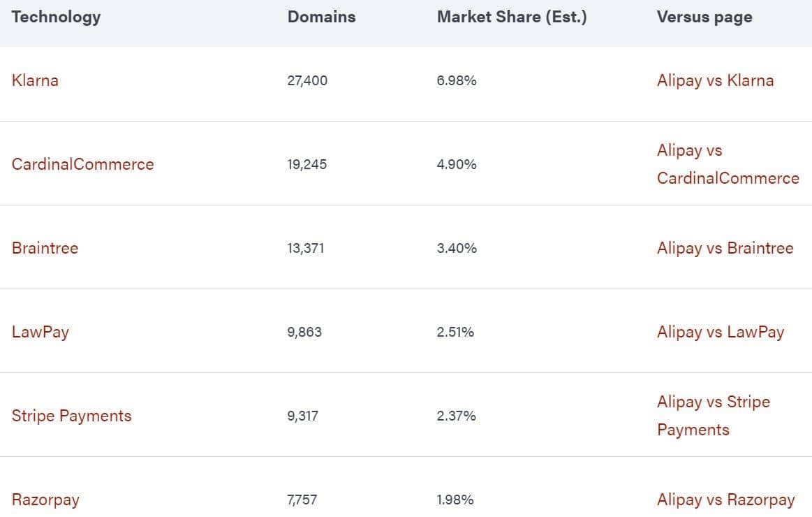Sort the table by Domains column
This screenshot has height=517, width=812.
[x=321, y=17]
